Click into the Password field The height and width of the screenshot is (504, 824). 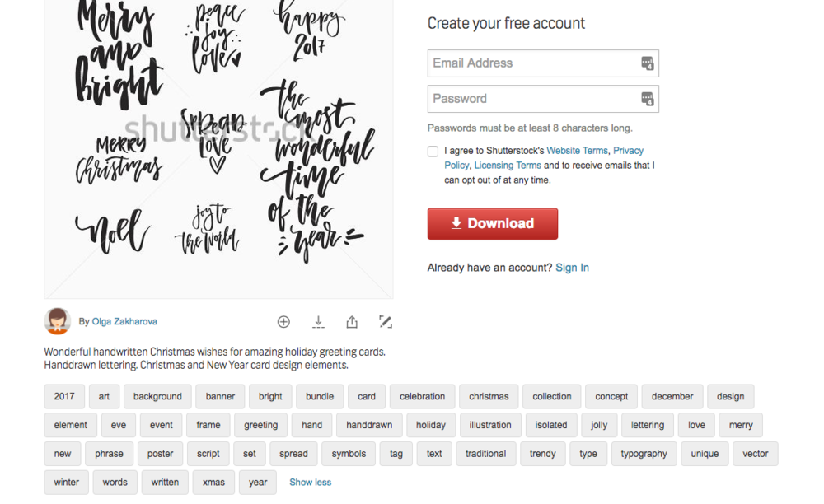click(543, 99)
